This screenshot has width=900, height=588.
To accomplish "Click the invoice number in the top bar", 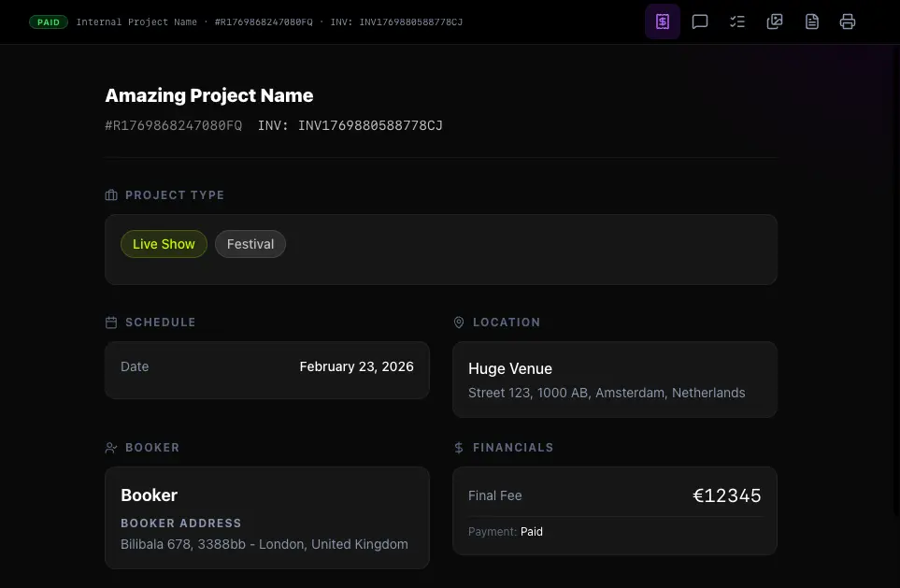I will (x=396, y=22).
